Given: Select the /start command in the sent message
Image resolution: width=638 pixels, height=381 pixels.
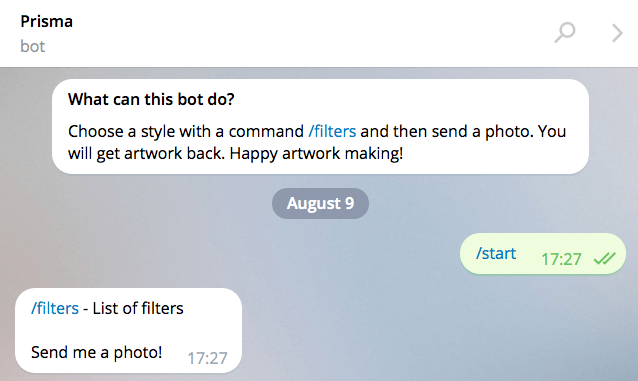Looking at the screenshot, I should coord(496,253).
